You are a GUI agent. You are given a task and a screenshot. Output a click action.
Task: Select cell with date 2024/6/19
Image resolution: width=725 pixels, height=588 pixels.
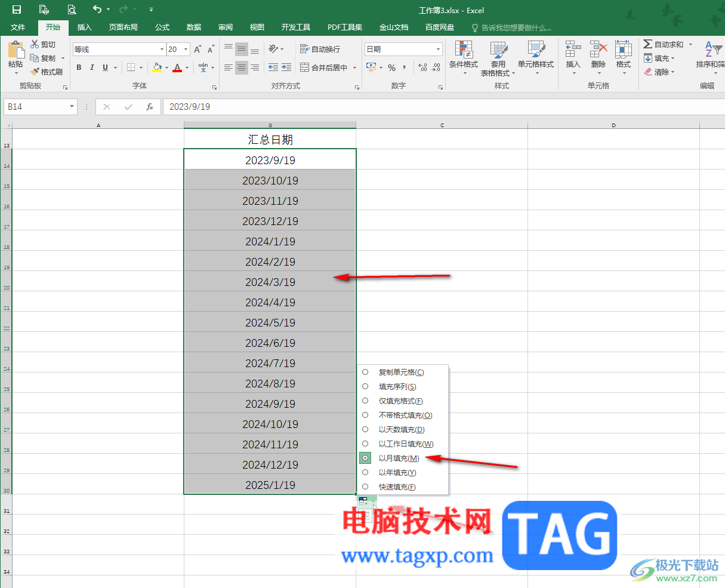pyautogui.click(x=270, y=343)
